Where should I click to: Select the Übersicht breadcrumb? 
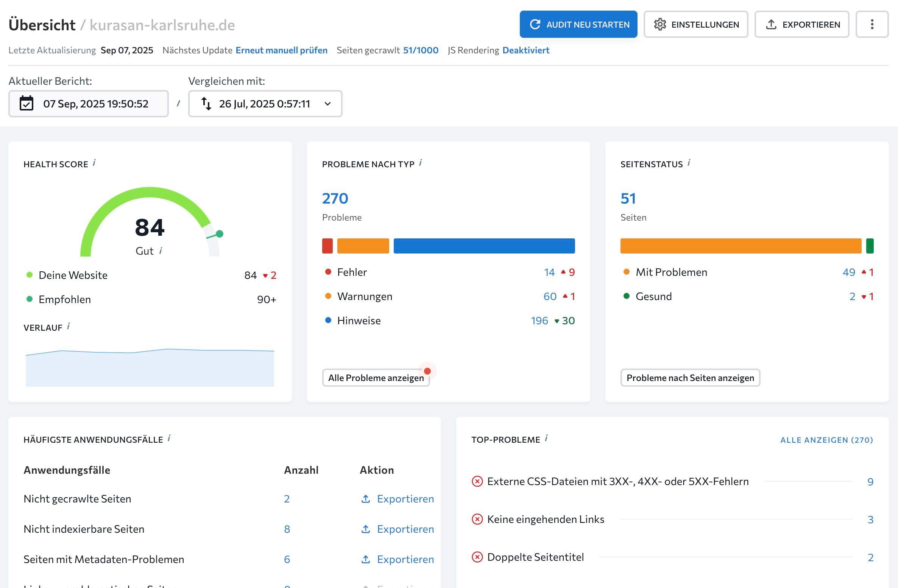(x=42, y=24)
